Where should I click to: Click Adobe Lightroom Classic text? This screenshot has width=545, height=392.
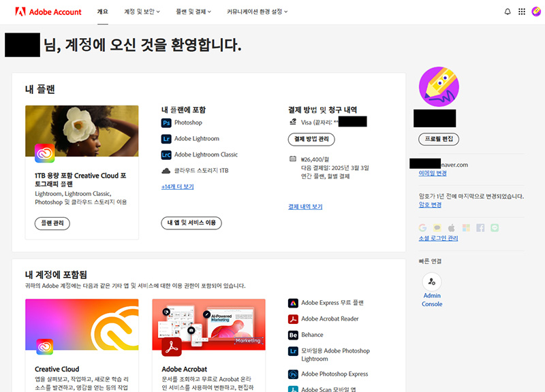(x=206, y=154)
